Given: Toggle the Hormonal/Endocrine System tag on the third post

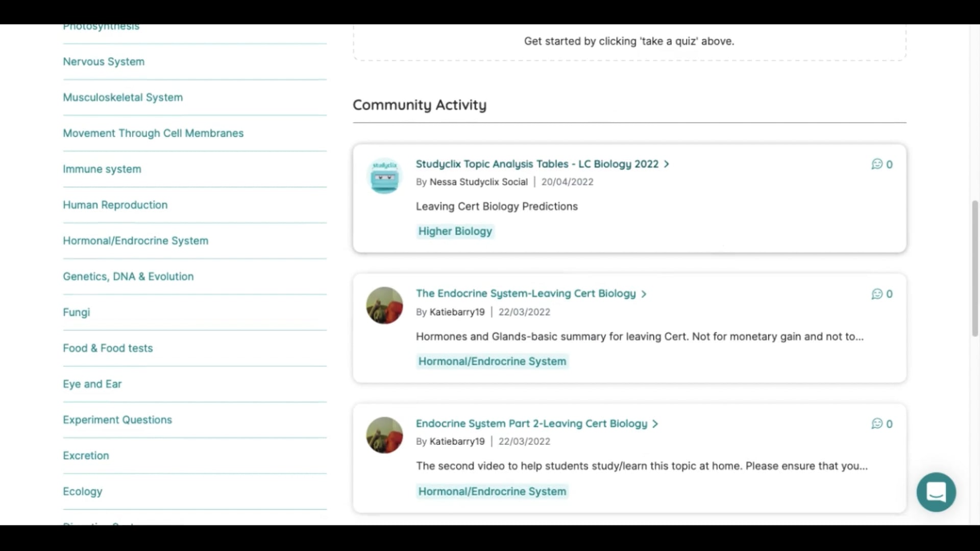Looking at the screenshot, I should pyautogui.click(x=492, y=491).
